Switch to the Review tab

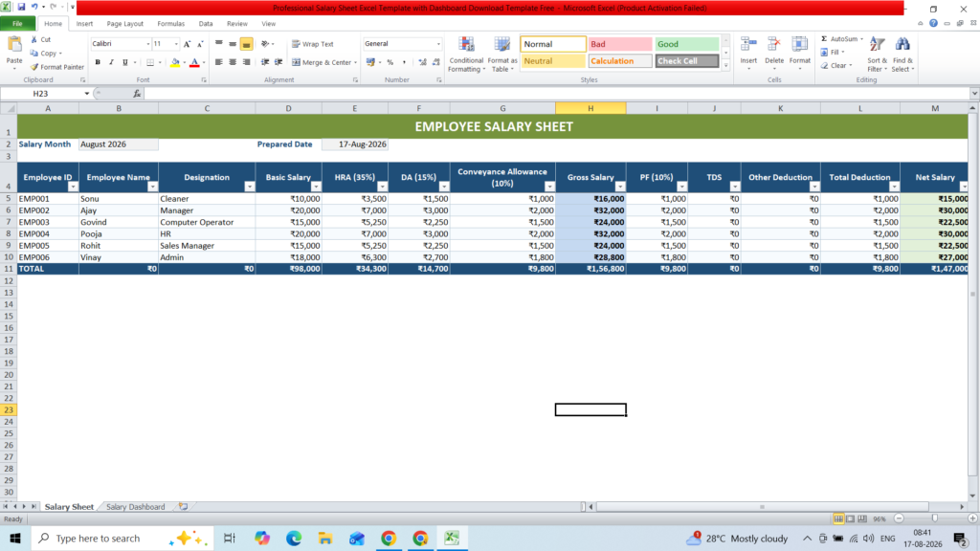[x=237, y=24]
